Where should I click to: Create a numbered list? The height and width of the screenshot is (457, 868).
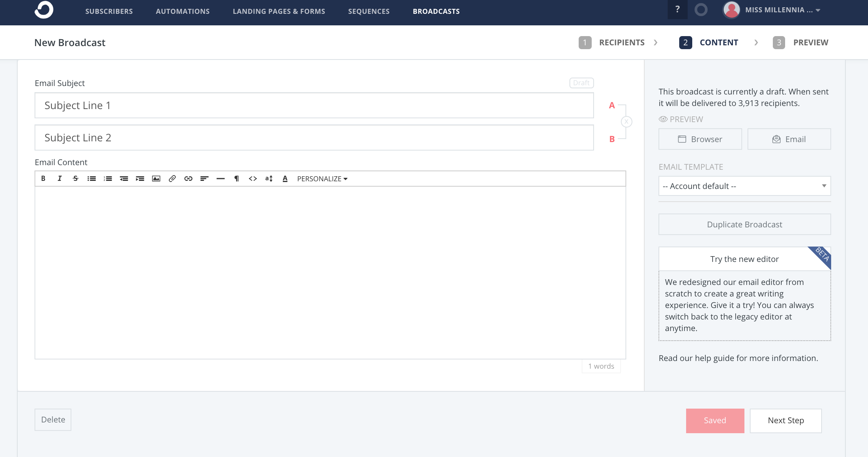pos(108,178)
